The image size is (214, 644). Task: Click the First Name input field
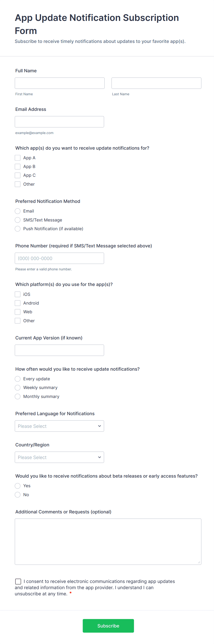(60, 83)
